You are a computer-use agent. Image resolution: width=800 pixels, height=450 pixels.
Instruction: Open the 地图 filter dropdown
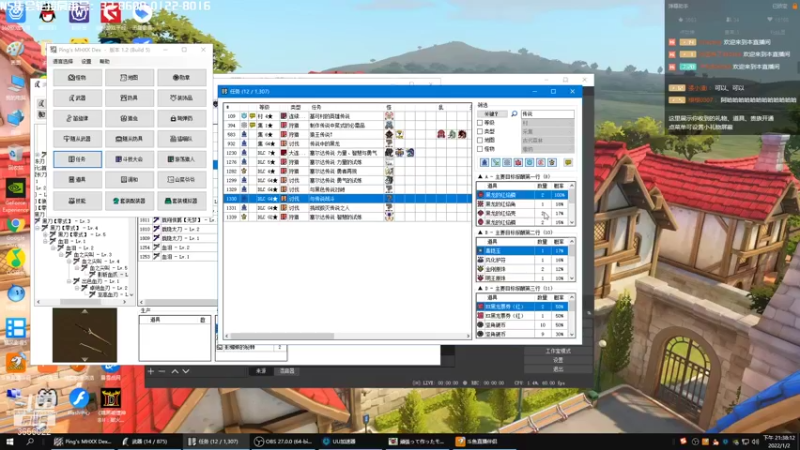click(x=547, y=140)
